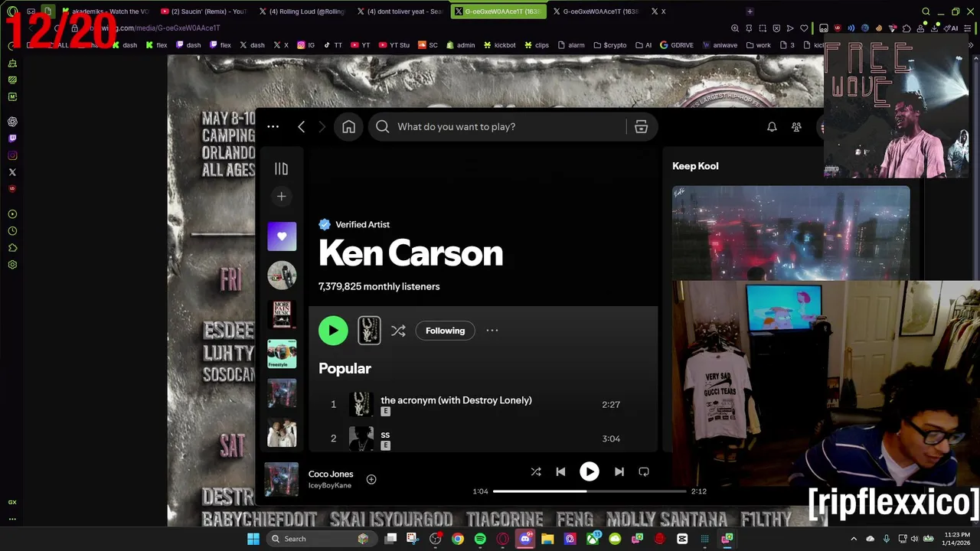980x551 pixels.
Task: Click the Verified Artist badge
Action: coord(354,224)
